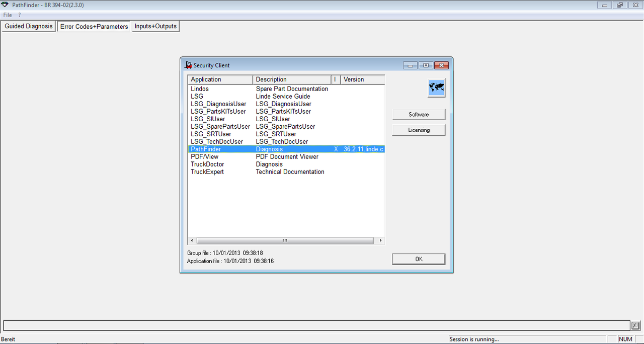Select the TruckDoctor application row
The image size is (644, 344).
click(286, 164)
